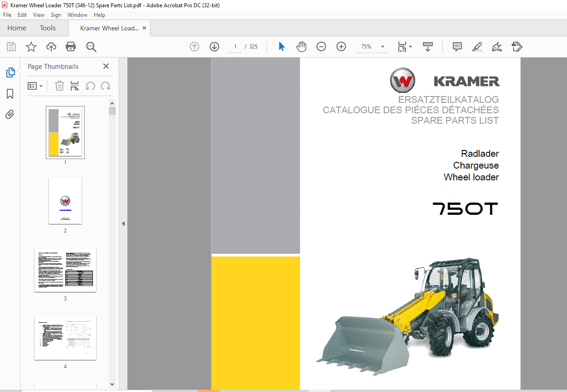Select page 2 thumbnail
567x392 pixels.
point(65,200)
